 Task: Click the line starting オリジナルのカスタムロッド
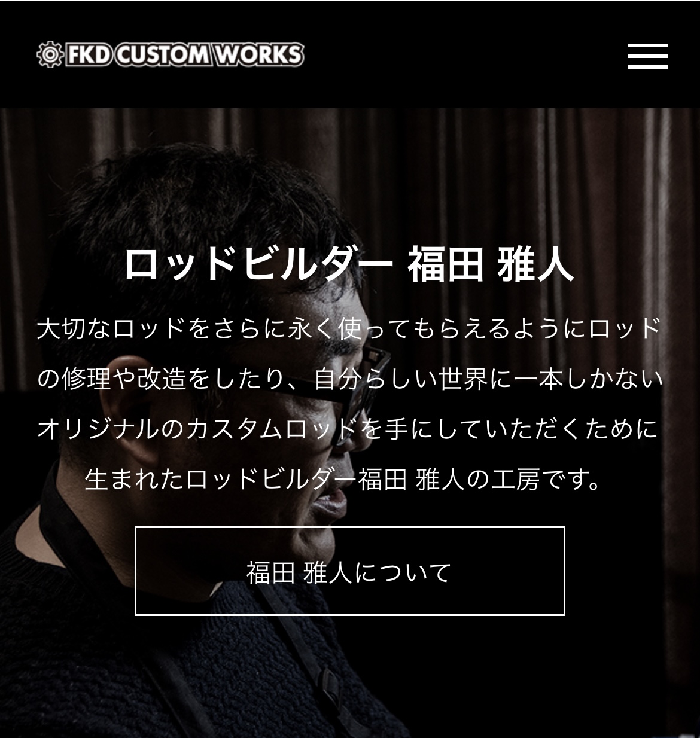pos(348,429)
